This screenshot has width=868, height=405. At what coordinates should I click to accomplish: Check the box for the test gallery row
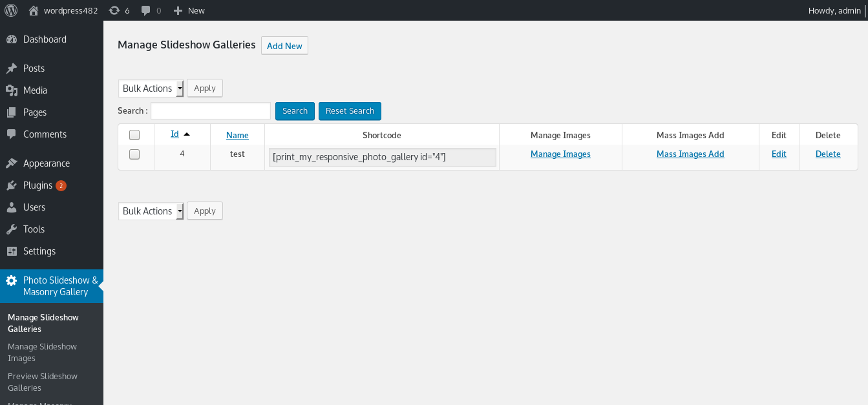coord(134,154)
